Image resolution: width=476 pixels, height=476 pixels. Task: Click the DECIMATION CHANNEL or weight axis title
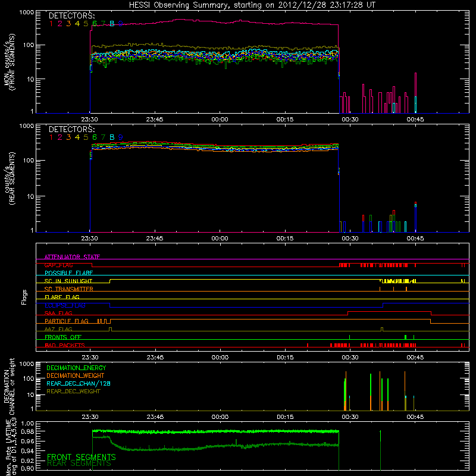[9, 386]
